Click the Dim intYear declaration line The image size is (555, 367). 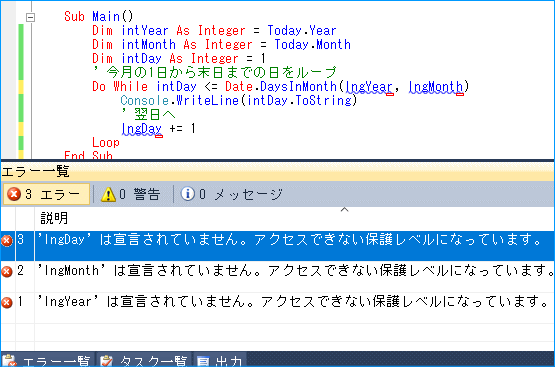click(214, 30)
